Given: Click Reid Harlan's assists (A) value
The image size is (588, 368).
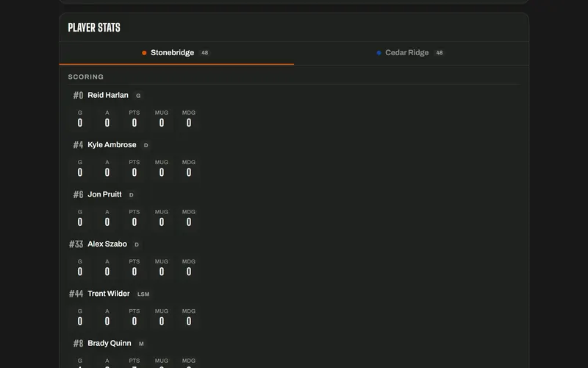Looking at the screenshot, I should [107, 123].
